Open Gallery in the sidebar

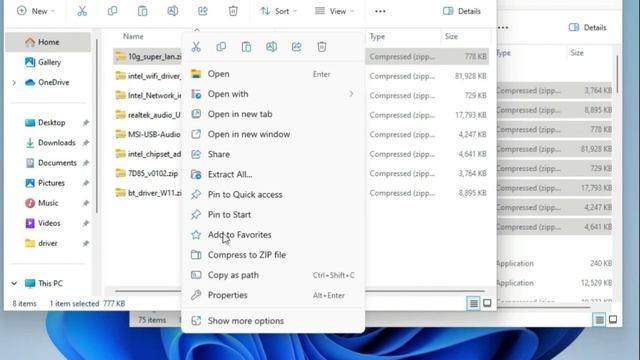coord(49,62)
